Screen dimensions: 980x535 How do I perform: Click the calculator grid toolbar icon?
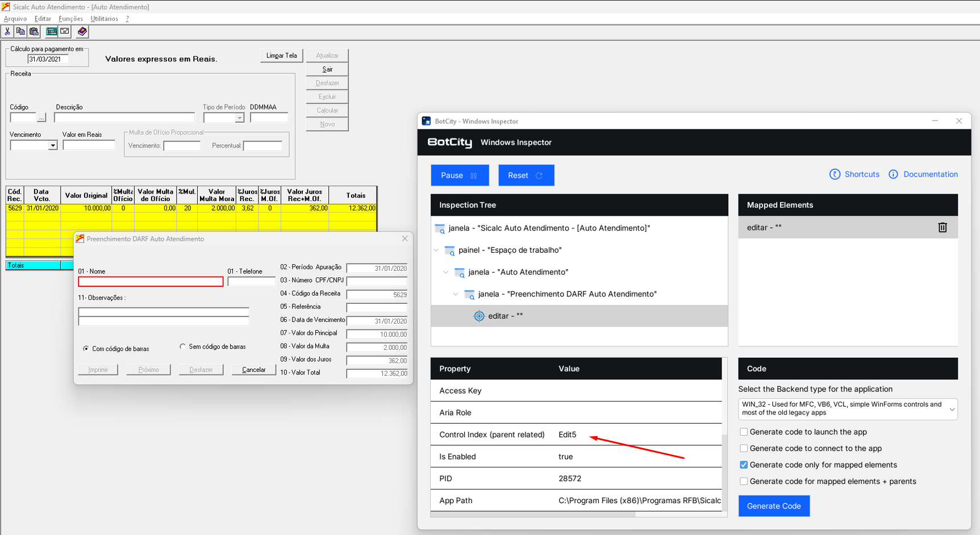coord(51,32)
